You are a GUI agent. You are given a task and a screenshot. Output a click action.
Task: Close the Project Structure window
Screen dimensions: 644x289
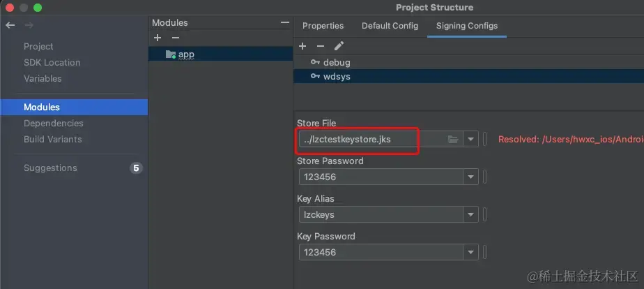coord(10,8)
